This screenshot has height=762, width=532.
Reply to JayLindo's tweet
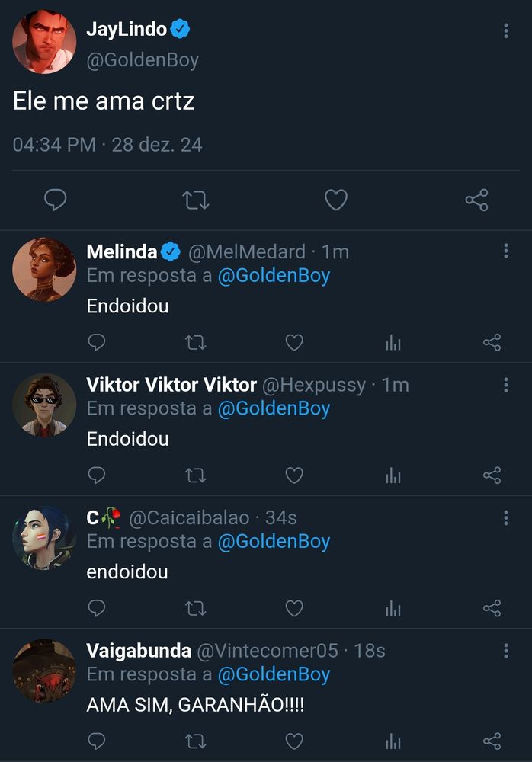[55, 200]
